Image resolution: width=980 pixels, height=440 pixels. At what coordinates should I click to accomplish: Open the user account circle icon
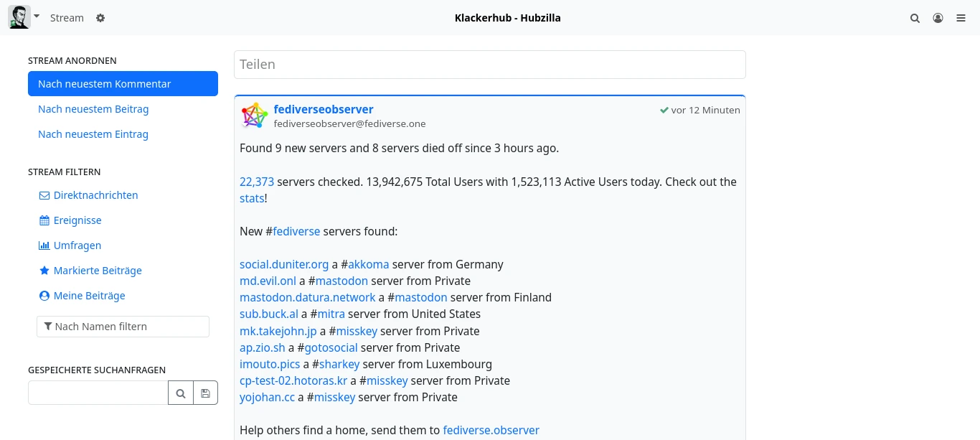(x=938, y=19)
